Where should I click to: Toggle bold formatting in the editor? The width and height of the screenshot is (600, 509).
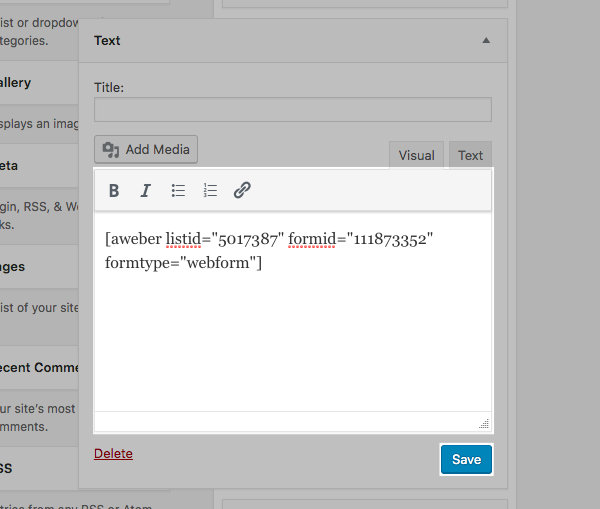coord(114,190)
